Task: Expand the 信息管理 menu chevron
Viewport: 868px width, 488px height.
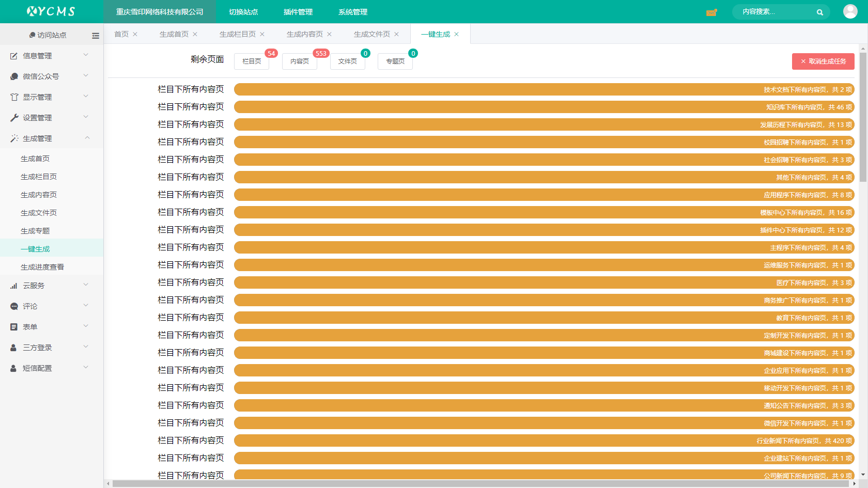Action: pos(86,55)
